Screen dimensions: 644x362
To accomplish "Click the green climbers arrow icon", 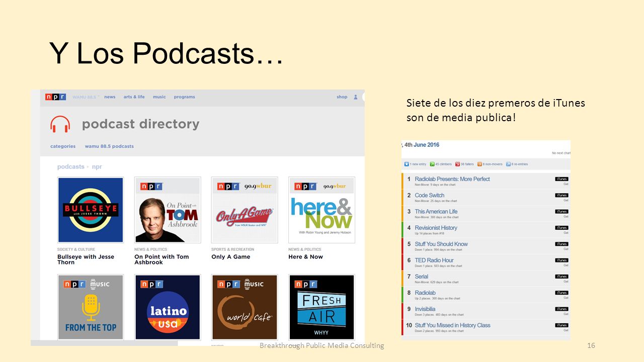I will (432, 164).
